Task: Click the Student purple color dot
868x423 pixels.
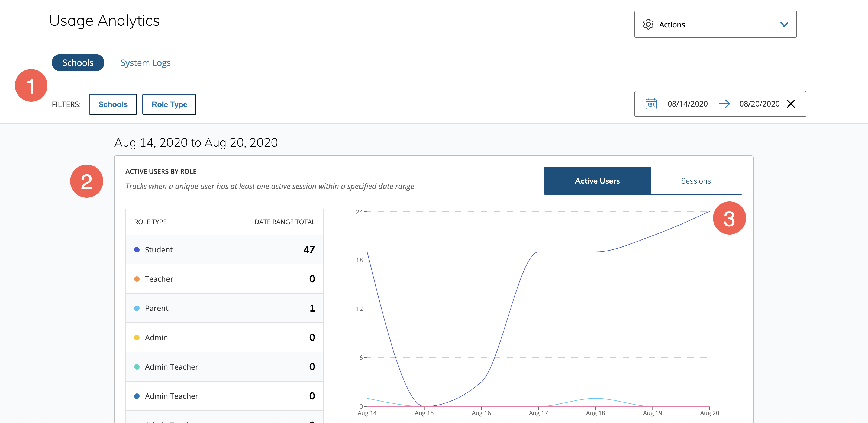Action: [137, 250]
